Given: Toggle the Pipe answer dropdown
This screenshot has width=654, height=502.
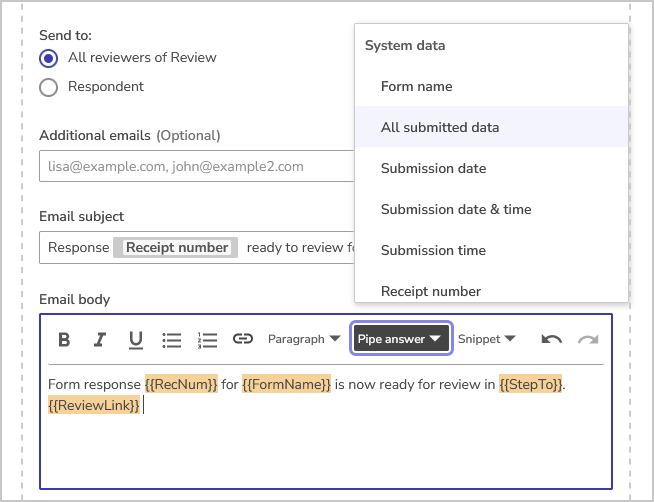Looking at the screenshot, I should (x=401, y=339).
